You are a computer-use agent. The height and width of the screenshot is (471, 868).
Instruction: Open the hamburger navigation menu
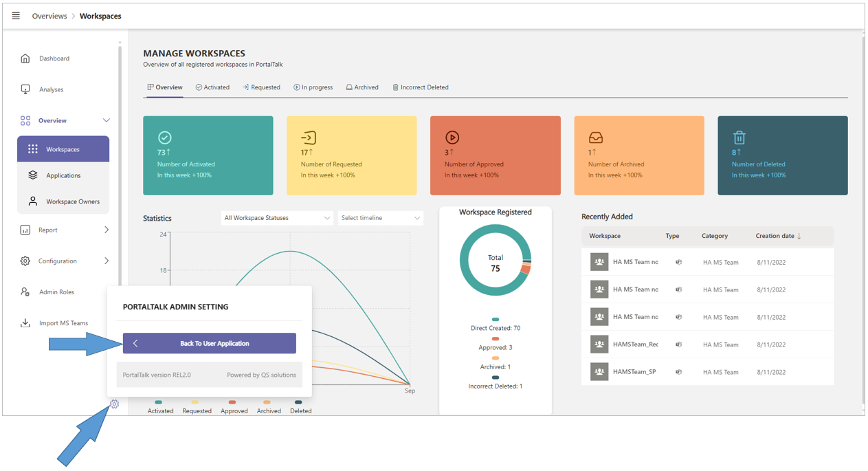(x=16, y=16)
